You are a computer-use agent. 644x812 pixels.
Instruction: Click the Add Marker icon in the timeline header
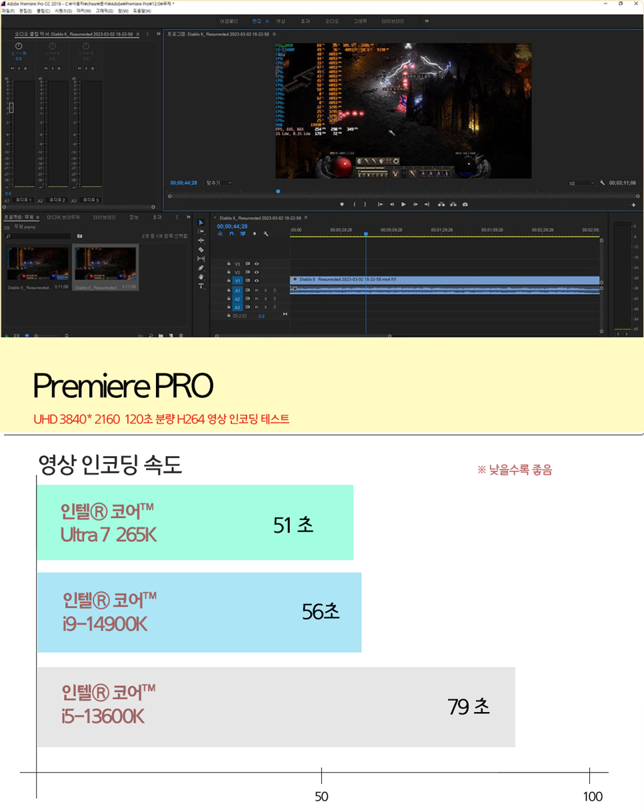coord(254,234)
